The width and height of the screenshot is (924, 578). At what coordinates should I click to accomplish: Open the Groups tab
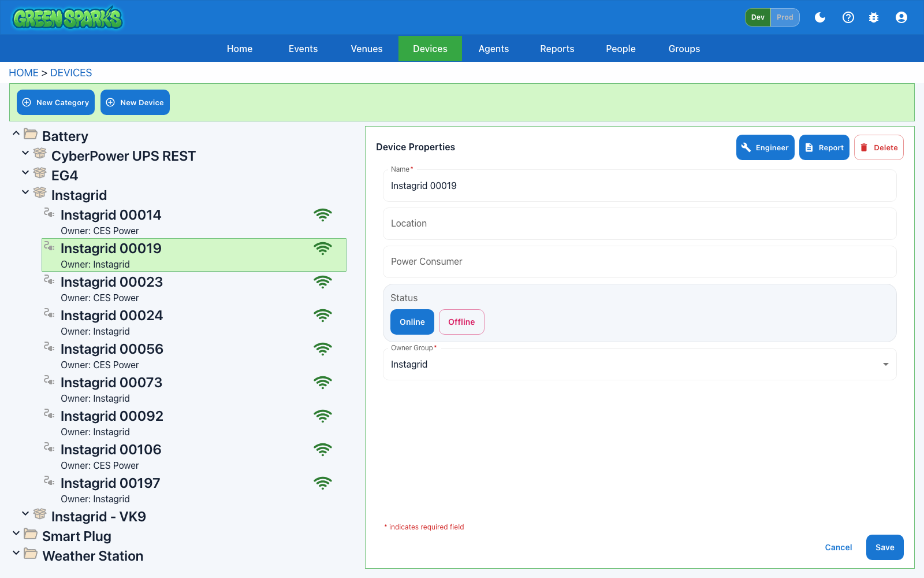684,49
